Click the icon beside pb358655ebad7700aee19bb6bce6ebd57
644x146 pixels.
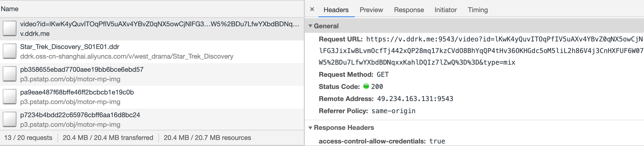click(10, 74)
